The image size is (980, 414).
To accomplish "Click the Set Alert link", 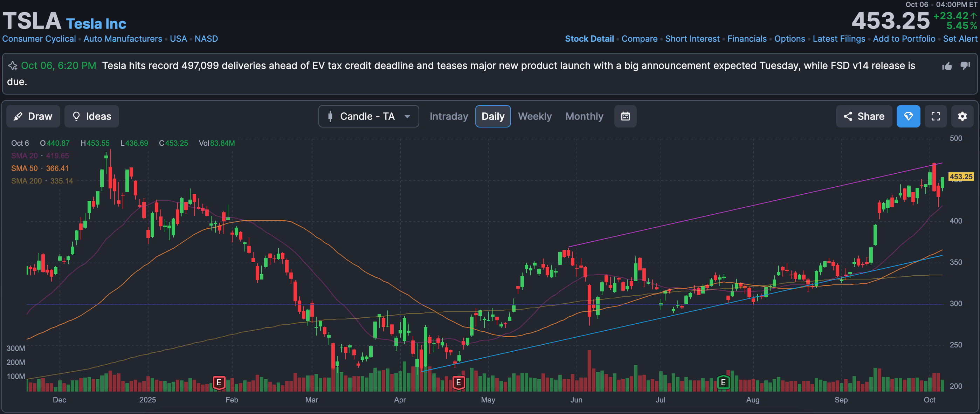I will click(x=960, y=39).
